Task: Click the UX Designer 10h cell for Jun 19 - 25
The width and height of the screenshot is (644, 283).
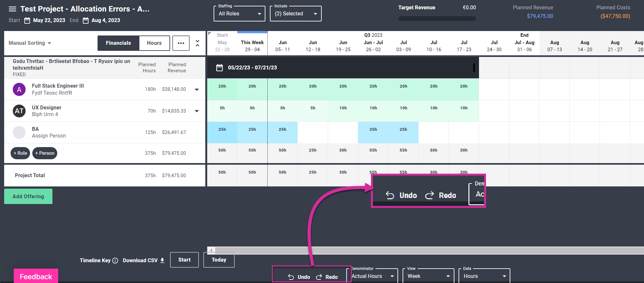Action: coord(343,111)
